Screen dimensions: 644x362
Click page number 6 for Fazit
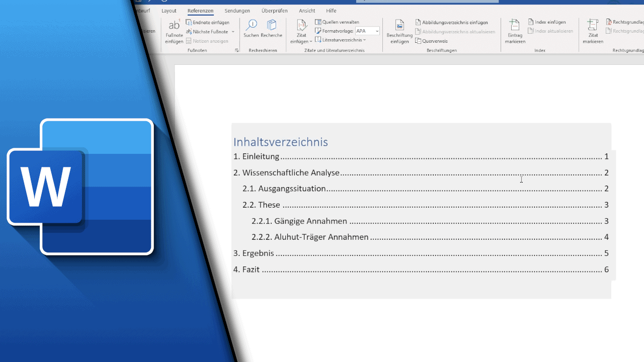[607, 269]
